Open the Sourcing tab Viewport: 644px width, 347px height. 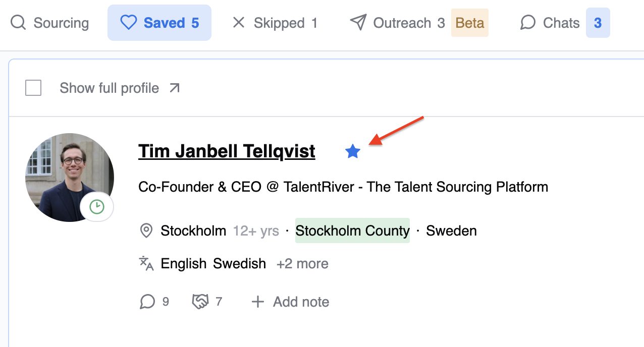click(x=50, y=23)
